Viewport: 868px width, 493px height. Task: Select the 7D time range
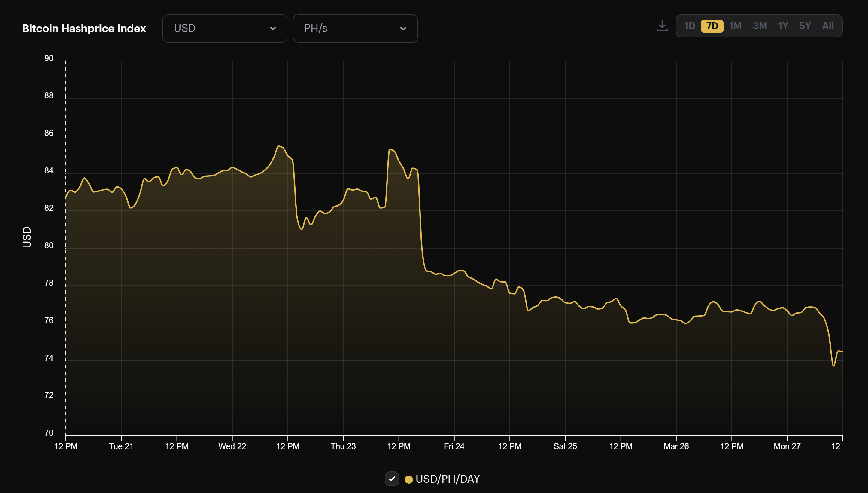[712, 26]
